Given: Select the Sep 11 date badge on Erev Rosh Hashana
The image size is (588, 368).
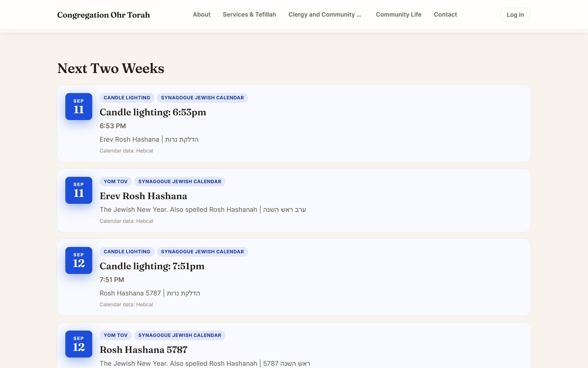Looking at the screenshot, I should [79, 190].
